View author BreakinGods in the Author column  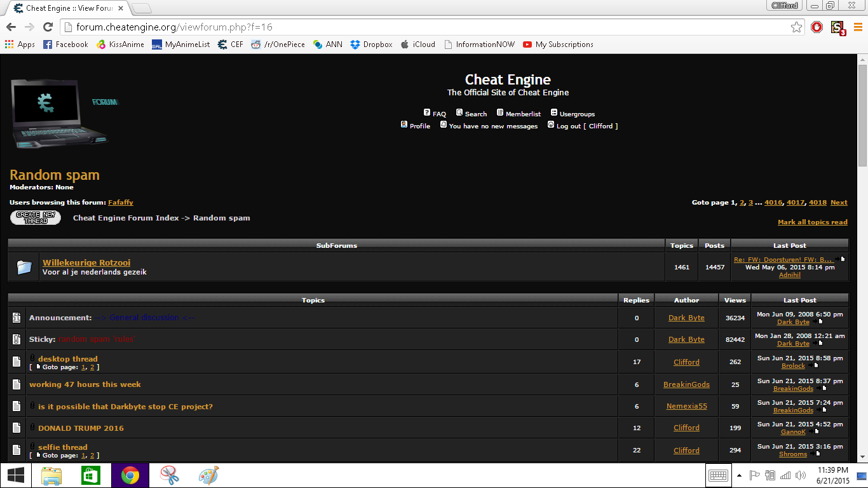(x=687, y=384)
